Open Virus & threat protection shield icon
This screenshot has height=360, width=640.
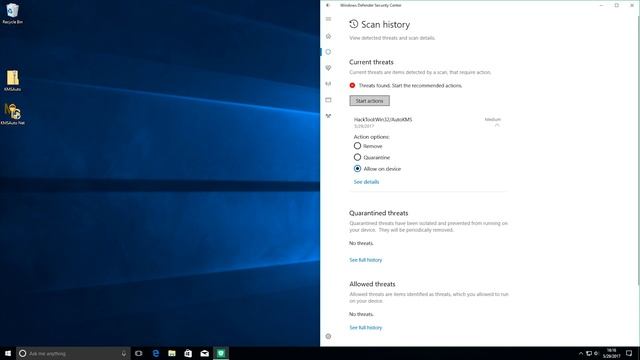[x=328, y=52]
